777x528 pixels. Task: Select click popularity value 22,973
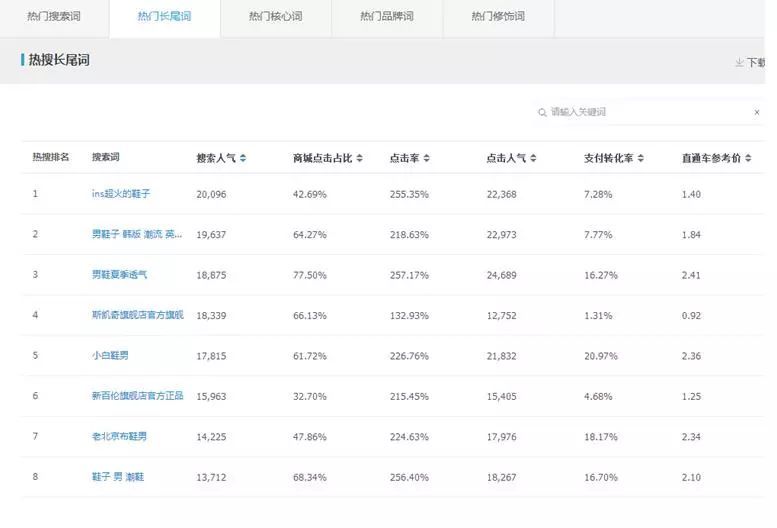pyautogui.click(x=501, y=235)
